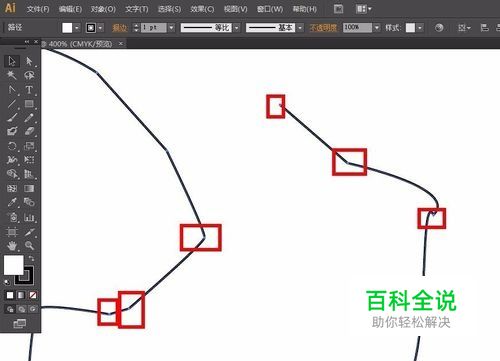Select the Width tool
The image size is (500, 361).
coord(12,160)
